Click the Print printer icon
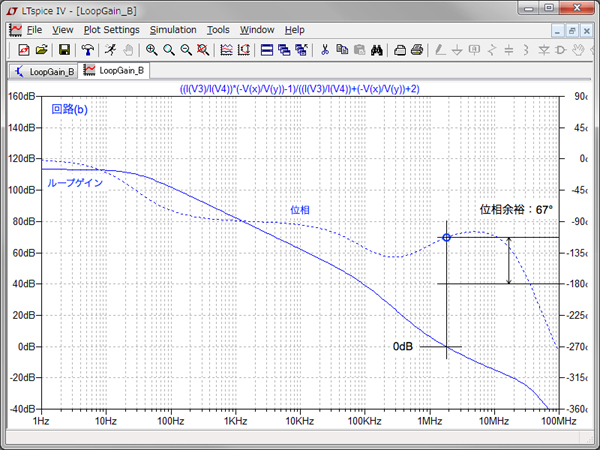This screenshot has width=600, height=450. [417, 49]
